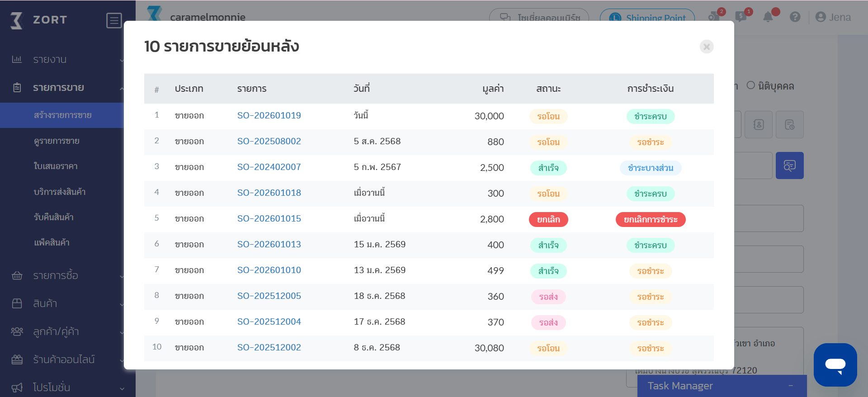This screenshot has width=868, height=397.
Task: Open order link SO-202601019
Action: coord(269,115)
